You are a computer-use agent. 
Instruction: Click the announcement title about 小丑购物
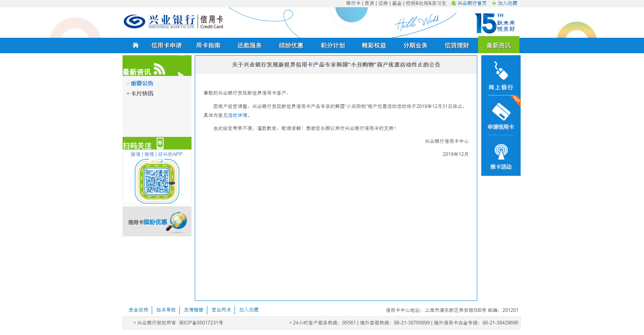pos(336,65)
